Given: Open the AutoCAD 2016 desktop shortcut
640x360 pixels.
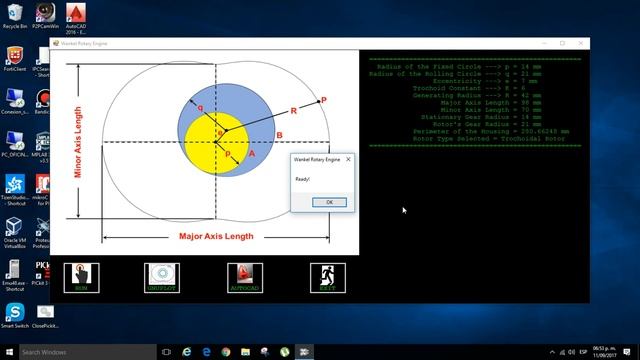Looking at the screenshot, I should (76, 19).
